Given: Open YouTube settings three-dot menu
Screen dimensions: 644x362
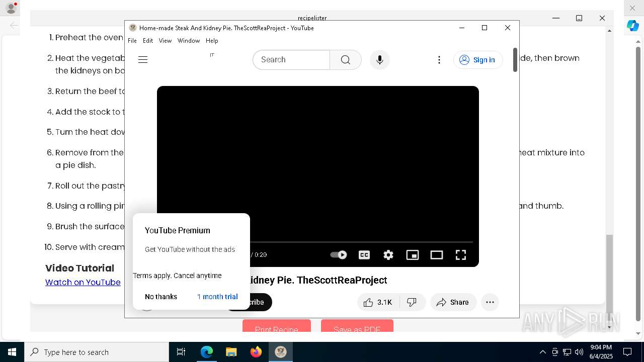Looking at the screenshot, I should click(x=439, y=60).
